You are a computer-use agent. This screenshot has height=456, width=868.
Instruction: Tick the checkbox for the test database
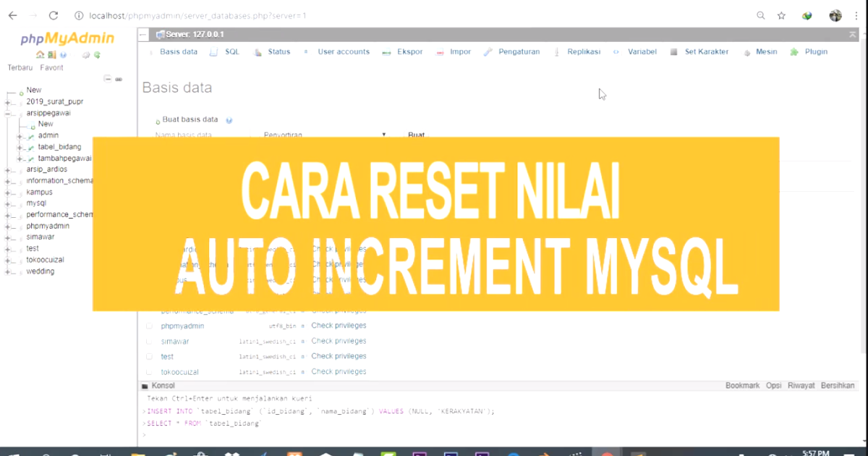click(149, 355)
